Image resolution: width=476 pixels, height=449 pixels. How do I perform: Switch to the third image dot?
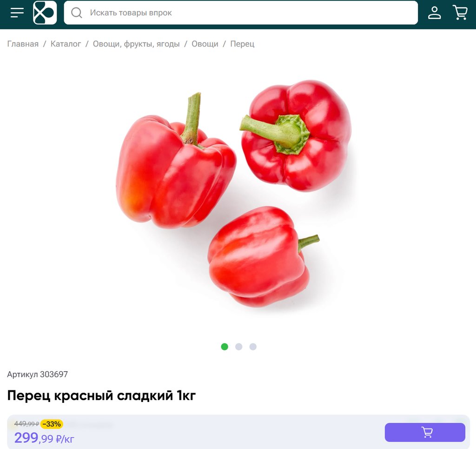(x=253, y=347)
